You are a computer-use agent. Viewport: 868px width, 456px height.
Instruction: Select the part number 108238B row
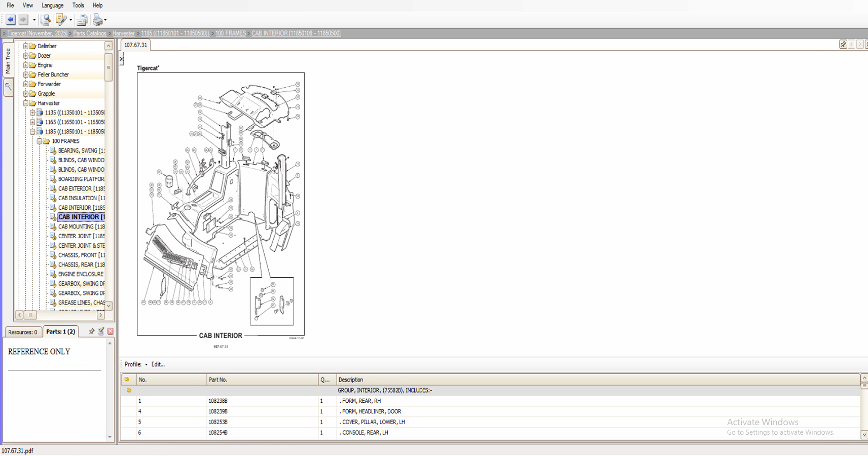[218, 400]
